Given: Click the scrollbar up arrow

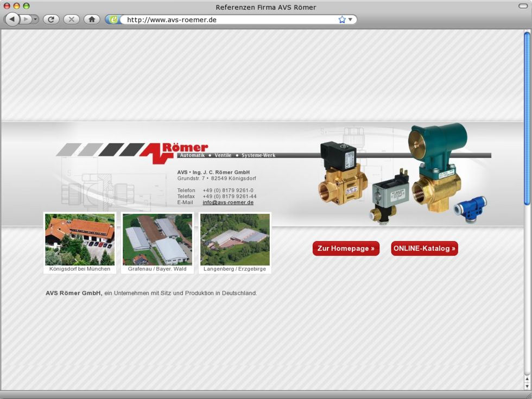Looking at the screenshot, I should (x=527, y=379).
